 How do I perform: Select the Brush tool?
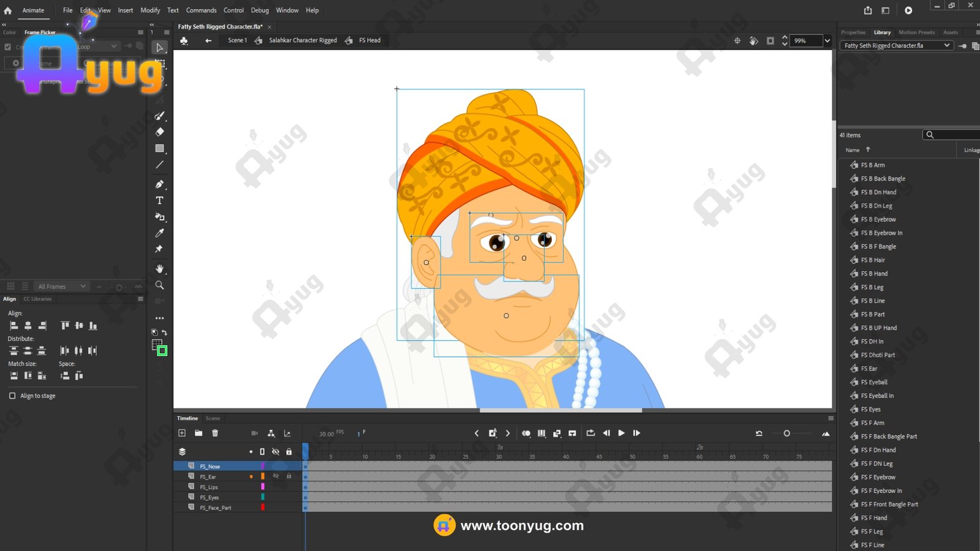pos(160,116)
